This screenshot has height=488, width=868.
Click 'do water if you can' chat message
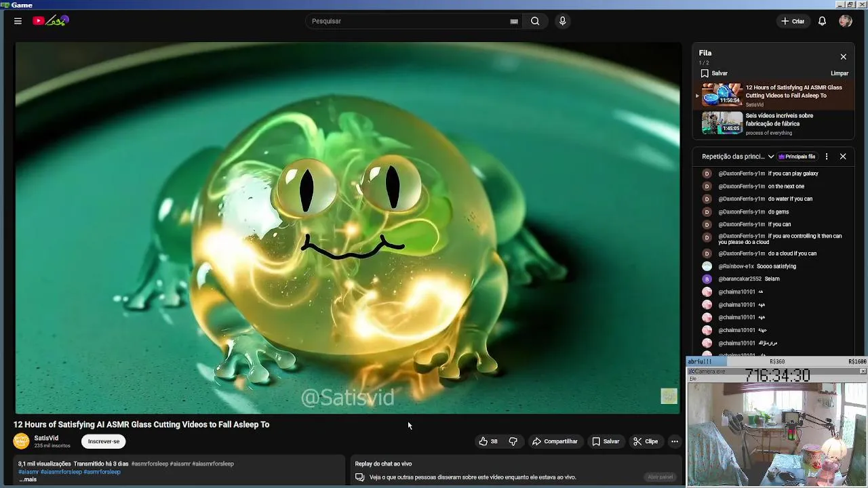click(790, 199)
